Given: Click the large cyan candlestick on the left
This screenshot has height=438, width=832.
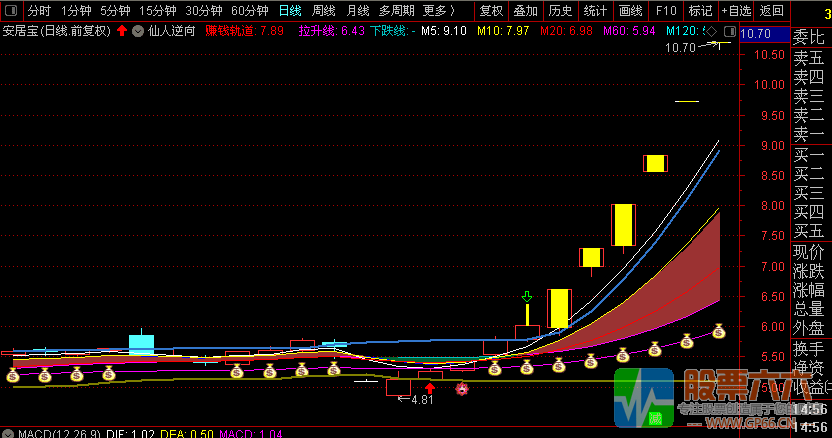Looking at the screenshot, I should tap(141, 344).
